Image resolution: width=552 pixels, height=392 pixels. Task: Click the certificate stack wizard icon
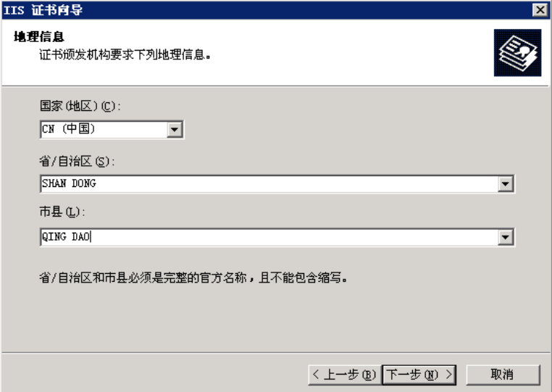517,52
